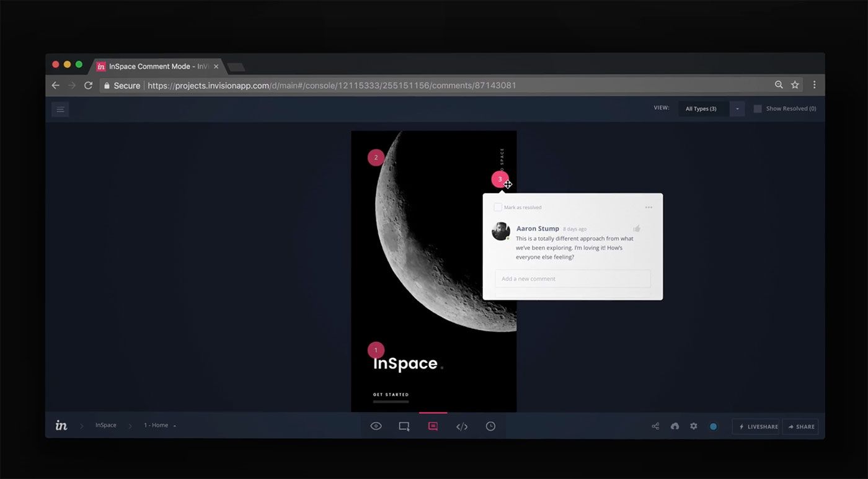This screenshot has width=868, height=479.
Task: Click Aaron Stump's name
Action: pos(538,228)
